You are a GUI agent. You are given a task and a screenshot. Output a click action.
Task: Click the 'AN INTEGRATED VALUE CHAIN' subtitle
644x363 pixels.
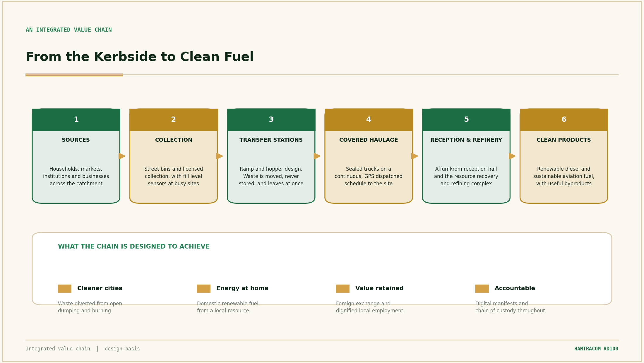69,30
